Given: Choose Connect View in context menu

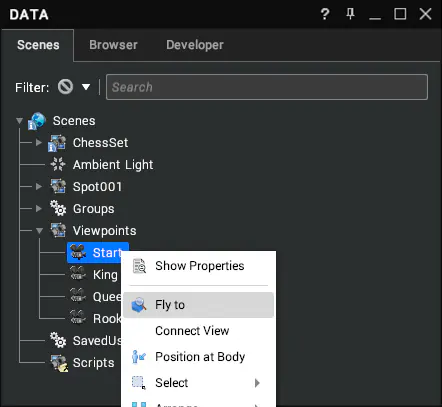Looking at the screenshot, I should pos(198,331).
